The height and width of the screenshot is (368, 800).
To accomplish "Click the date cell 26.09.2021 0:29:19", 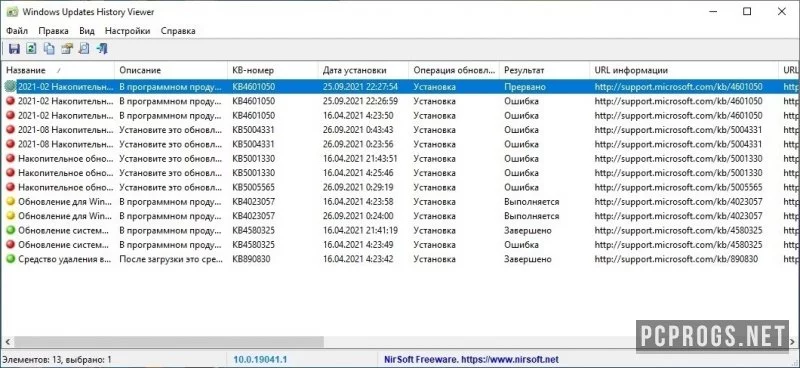I will click(x=358, y=187).
